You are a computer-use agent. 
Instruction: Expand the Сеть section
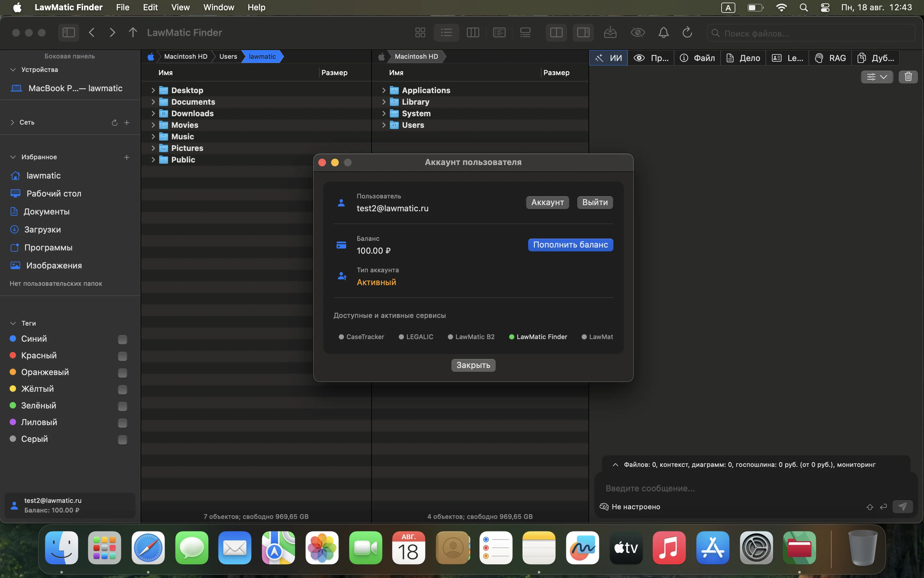12,122
